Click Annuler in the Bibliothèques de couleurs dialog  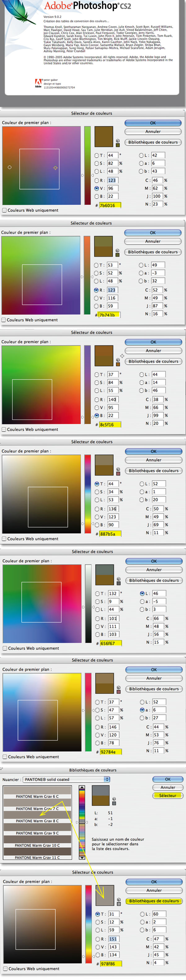(168, 788)
